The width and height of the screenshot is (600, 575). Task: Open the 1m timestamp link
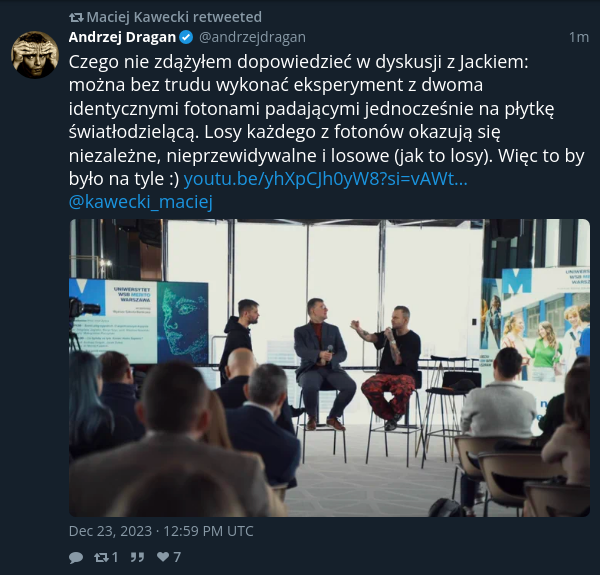[579, 37]
